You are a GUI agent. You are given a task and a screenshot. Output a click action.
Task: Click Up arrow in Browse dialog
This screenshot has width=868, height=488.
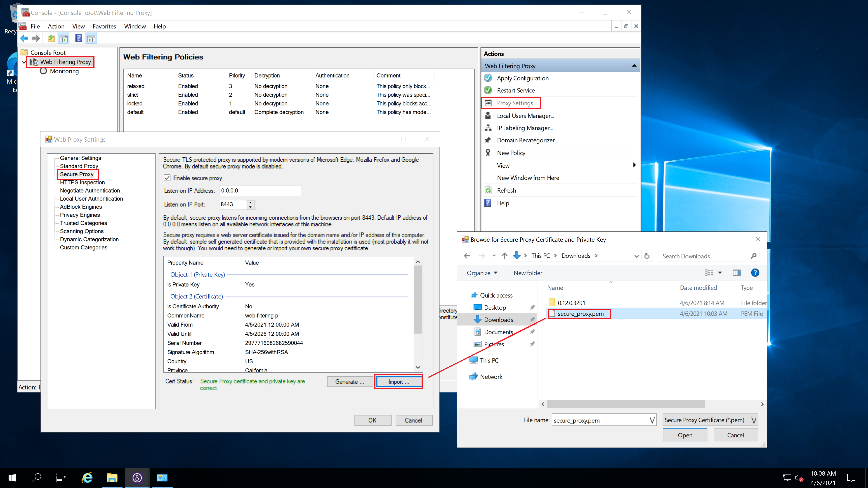[505, 256]
